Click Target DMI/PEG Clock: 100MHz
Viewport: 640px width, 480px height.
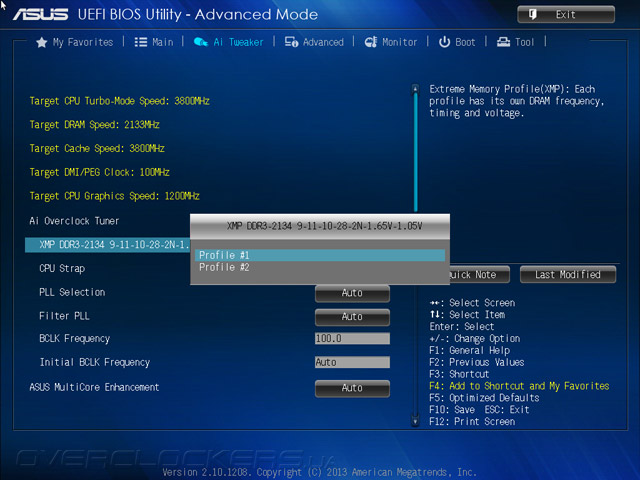click(100, 172)
